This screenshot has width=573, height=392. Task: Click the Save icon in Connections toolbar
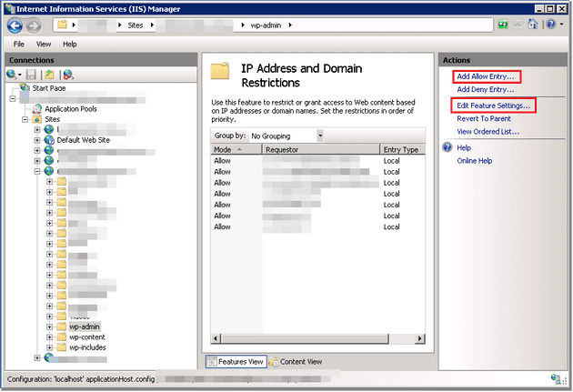point(31,74)
